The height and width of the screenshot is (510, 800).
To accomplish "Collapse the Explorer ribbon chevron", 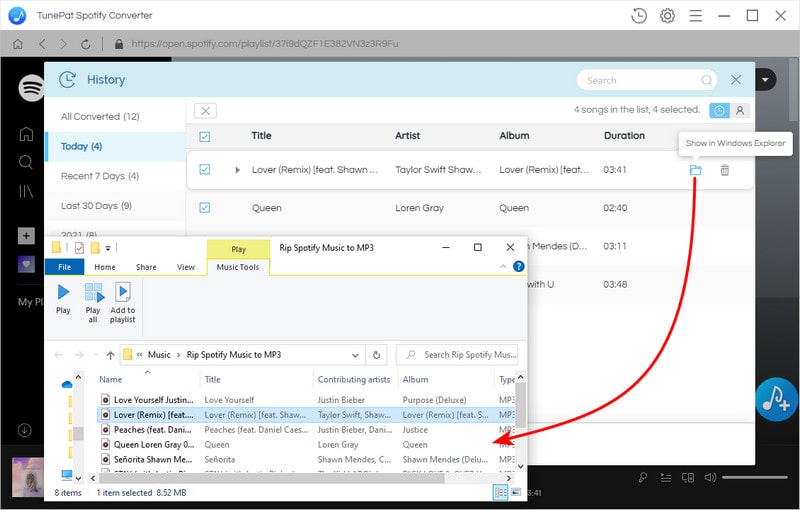I will click(503, 266).
